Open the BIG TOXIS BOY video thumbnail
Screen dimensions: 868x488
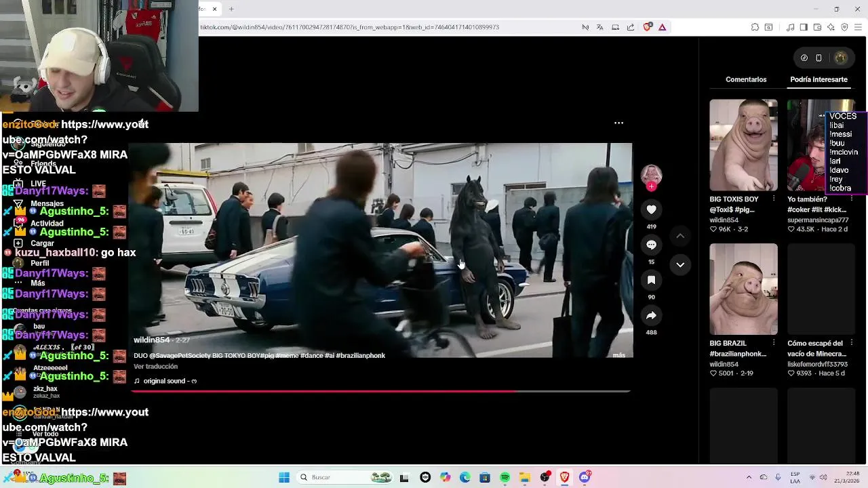coord(743,145)
